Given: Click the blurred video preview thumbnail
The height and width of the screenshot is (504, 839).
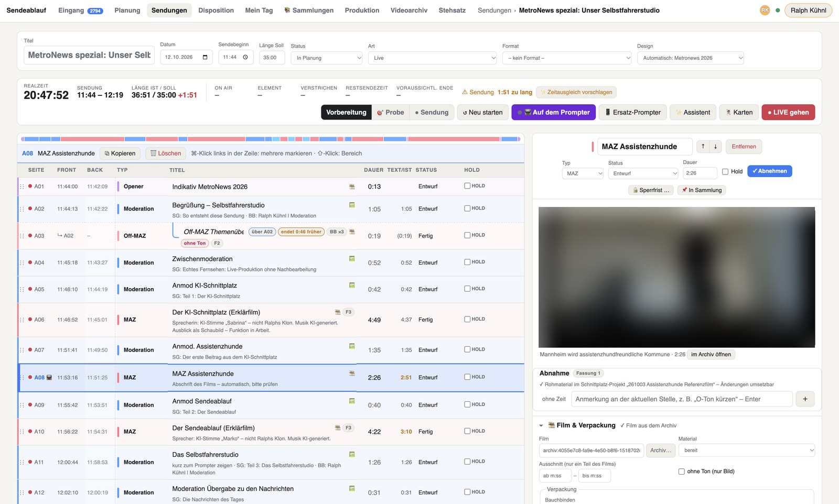Looking at the screenshot, I should coord(676,277).
